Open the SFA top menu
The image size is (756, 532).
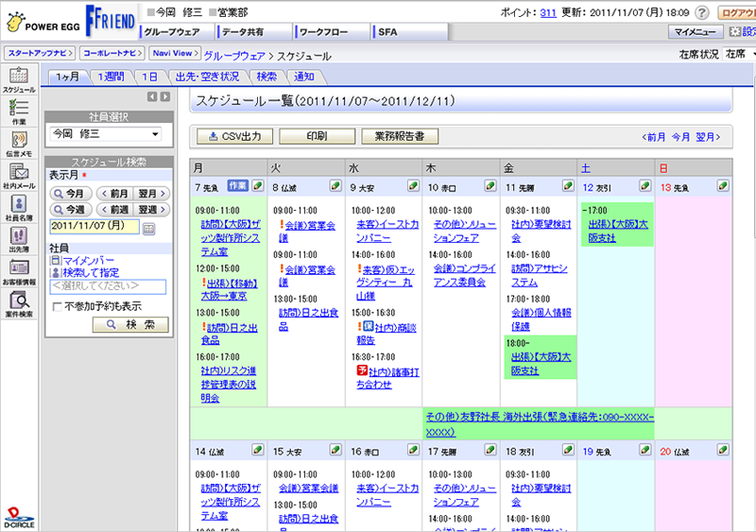coord(410,32)
